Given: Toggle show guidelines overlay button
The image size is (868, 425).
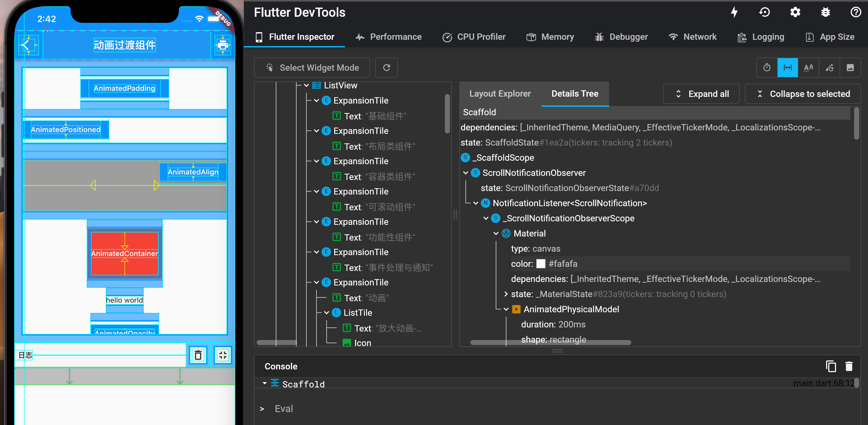Looking at the screenshot, I should [787, 68].
